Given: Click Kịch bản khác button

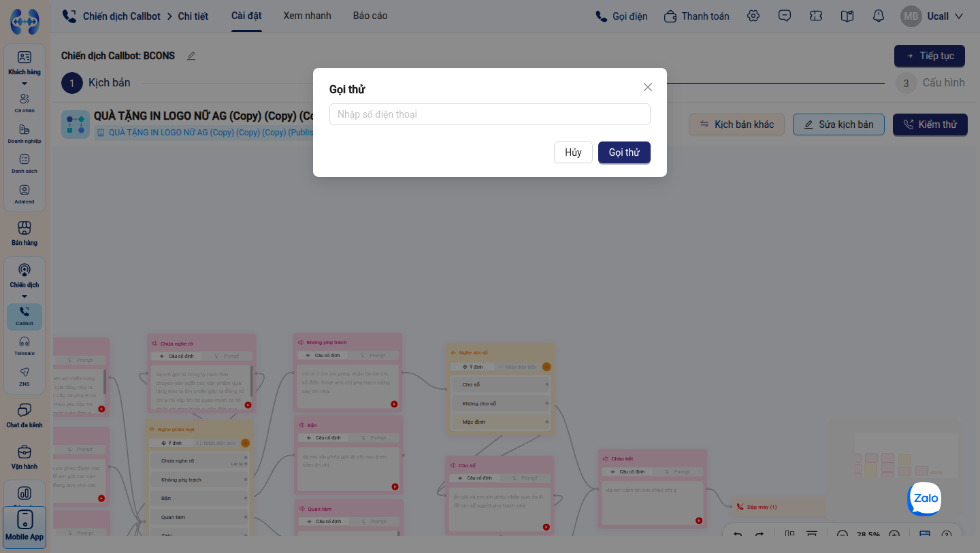Looking at the screenshot, I should coord(736,124).
